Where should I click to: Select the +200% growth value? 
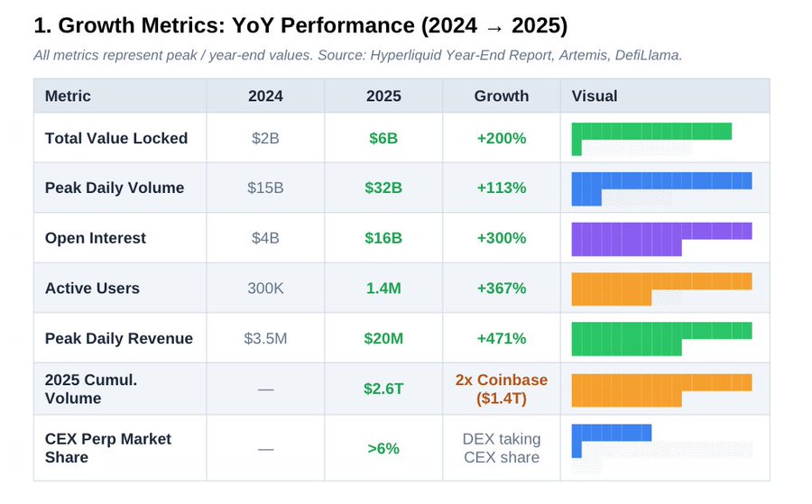point(502,138)
